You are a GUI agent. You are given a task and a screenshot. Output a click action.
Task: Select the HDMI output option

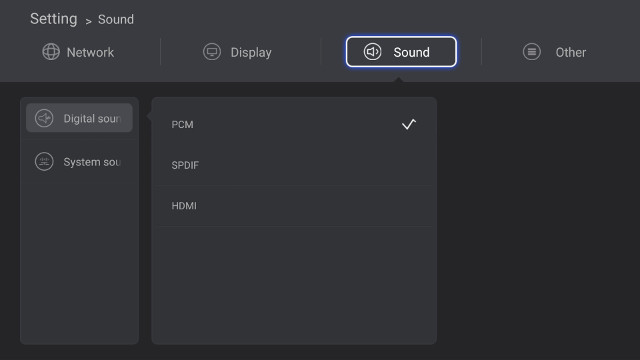click(x=294, y=206)
